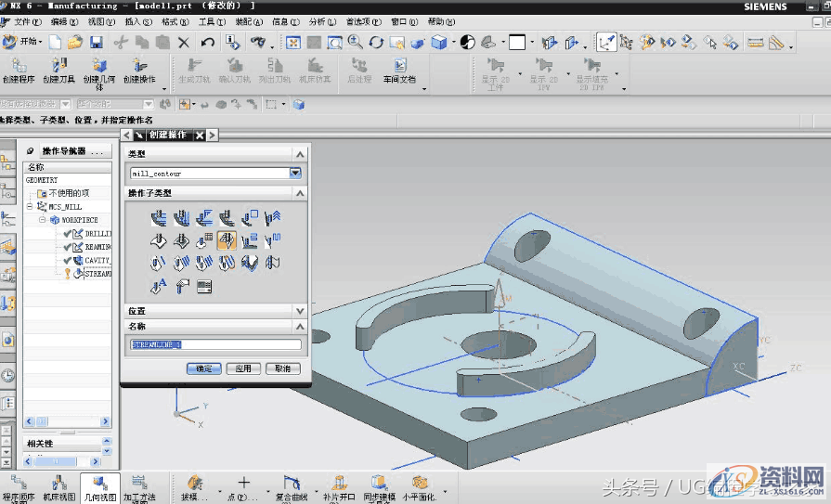Viewport: 831px width, 504px height.
Task: Click the STREAMLINE_1 name input field
Action: 215,345
